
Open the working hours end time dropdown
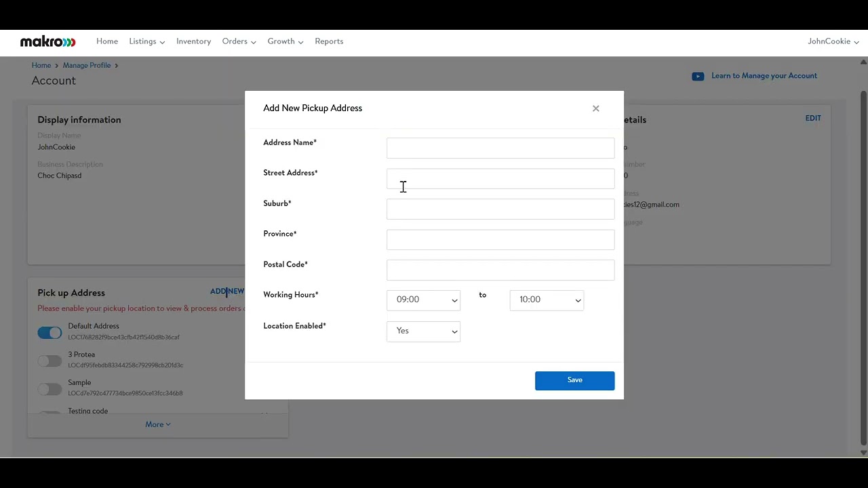click(x=547, y=300)
